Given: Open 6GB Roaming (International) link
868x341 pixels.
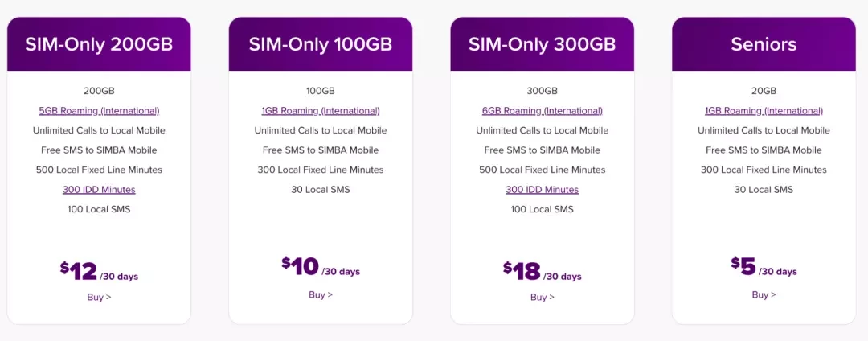Looking at the screenshot, I should click(542, 111).
